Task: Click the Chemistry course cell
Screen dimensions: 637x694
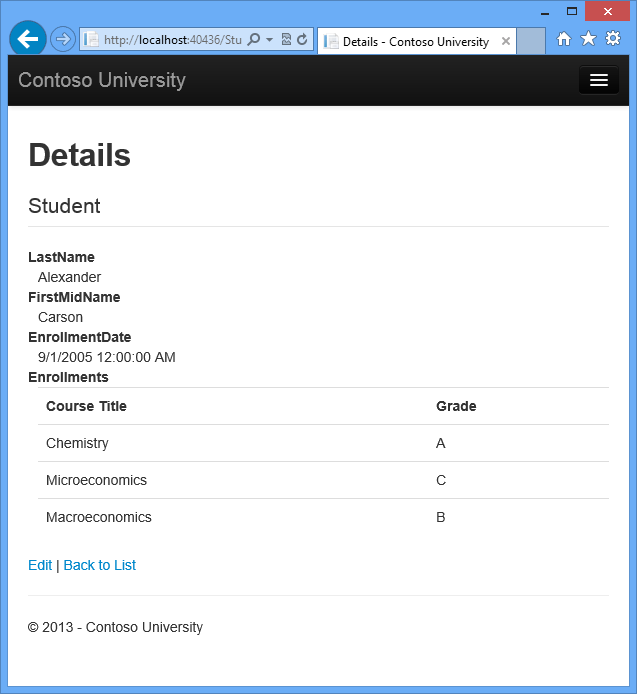Action: (77, 443)
